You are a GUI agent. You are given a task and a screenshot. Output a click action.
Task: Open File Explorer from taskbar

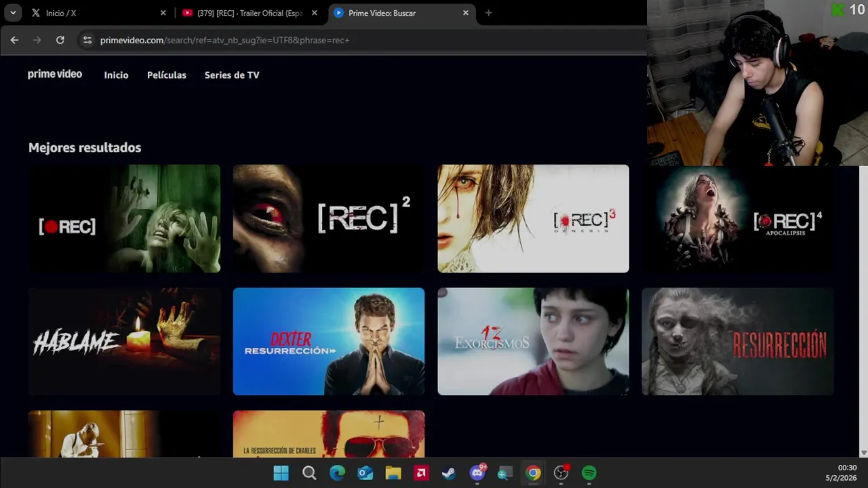(393, 473)
